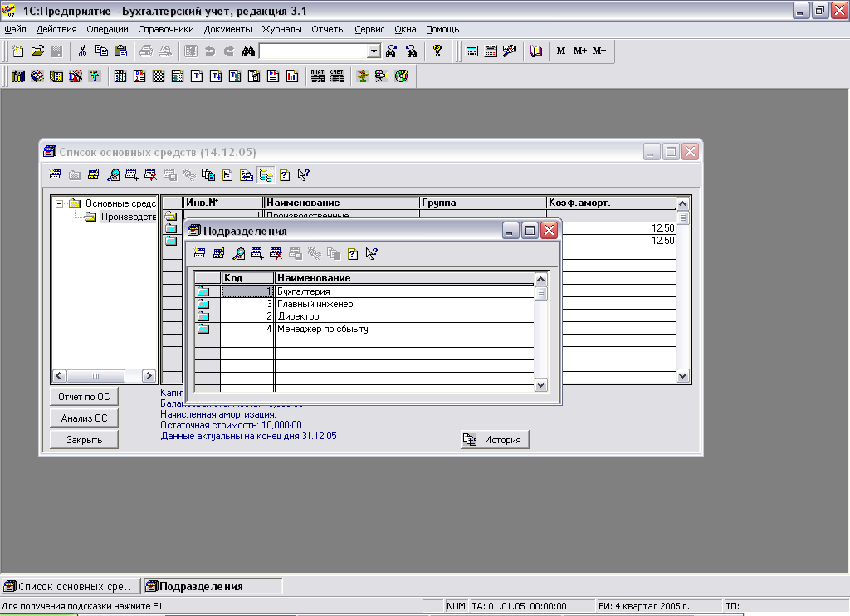Viewport: 850px width, 616px height.
Task: Click the Группа column header
Action: (x=482, y=203)
